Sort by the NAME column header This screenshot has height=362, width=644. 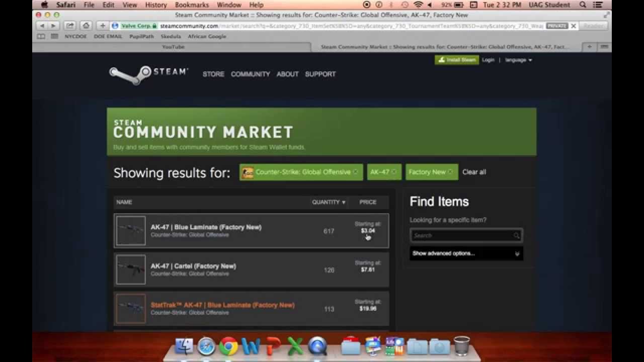tap(124, 202)
